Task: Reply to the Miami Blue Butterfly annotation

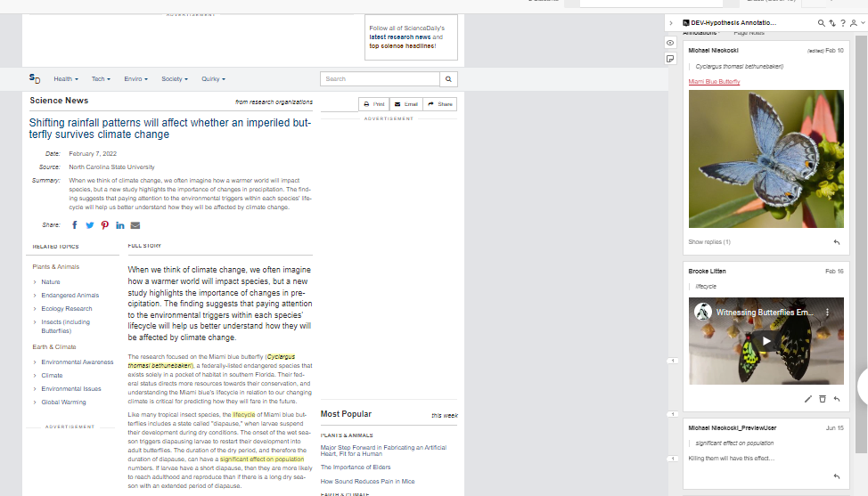Action: coord(837,242)
